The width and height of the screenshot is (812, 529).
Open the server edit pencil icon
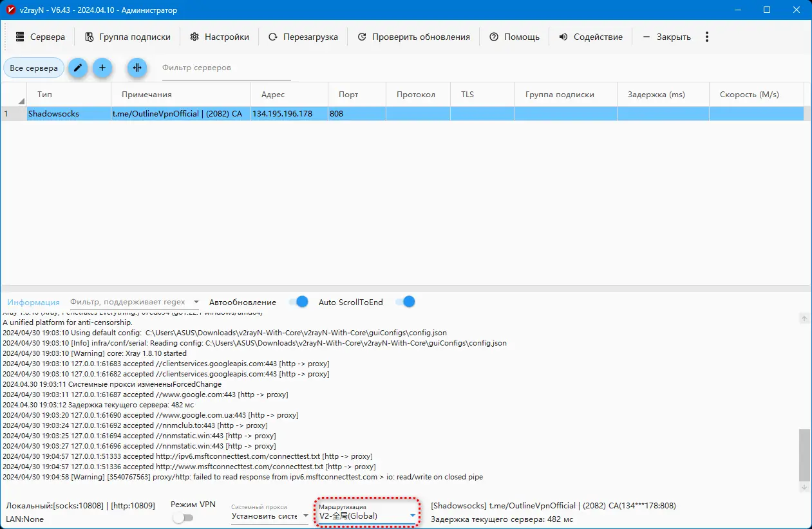click(x=78, y=68)
